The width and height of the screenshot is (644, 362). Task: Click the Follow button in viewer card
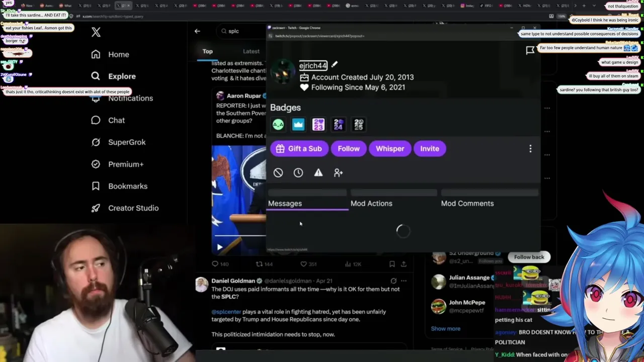point(349,148)
